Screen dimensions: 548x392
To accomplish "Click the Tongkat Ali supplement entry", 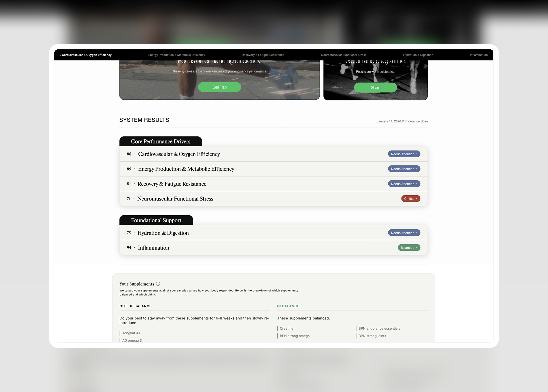I will 131,333.
